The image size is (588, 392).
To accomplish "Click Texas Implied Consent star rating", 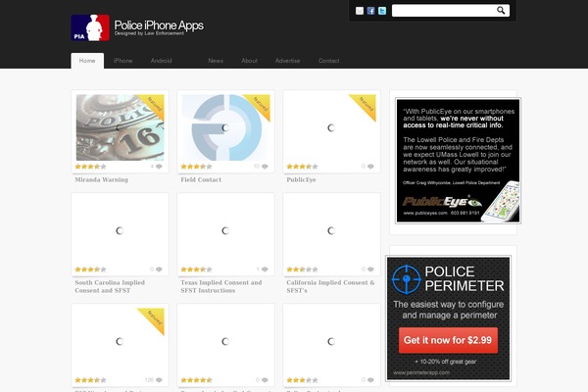I will click(x=196, y=269).
